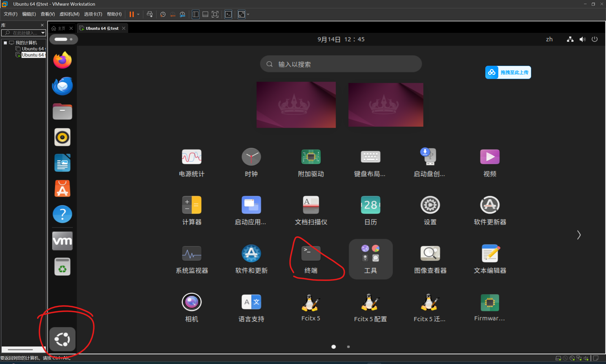Viewport: 606px width, 364px height.
Task: Launch Firefox from the dock
Action: 62,60
